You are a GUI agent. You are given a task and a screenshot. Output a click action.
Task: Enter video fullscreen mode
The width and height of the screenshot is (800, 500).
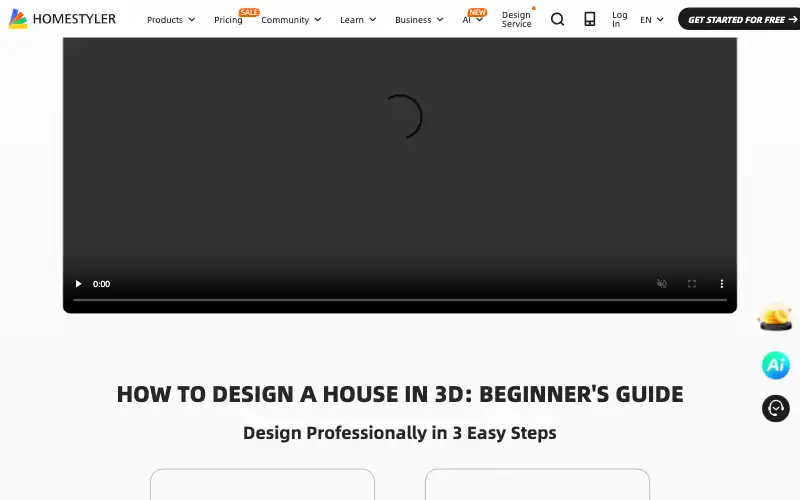pos(692,284)
